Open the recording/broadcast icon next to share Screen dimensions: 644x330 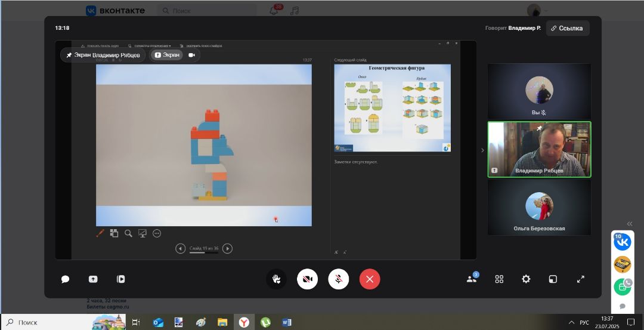pos(120,279)
